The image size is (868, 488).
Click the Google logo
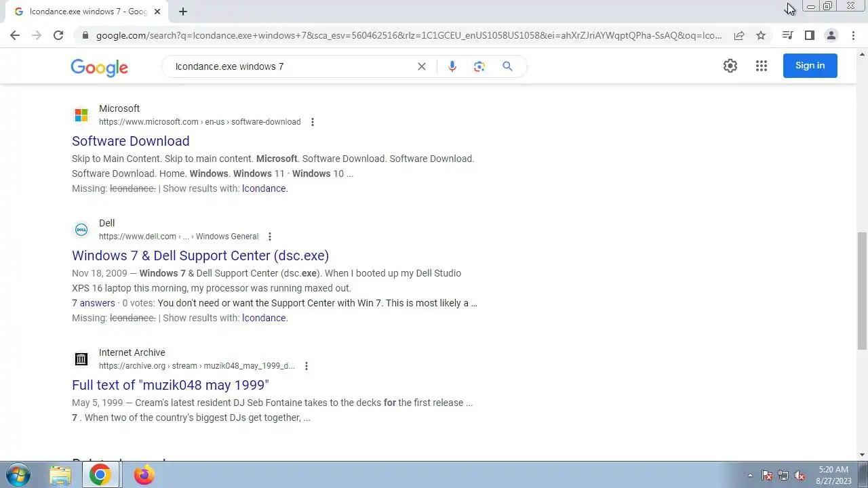pyautogui.click(x=99, y=67)
